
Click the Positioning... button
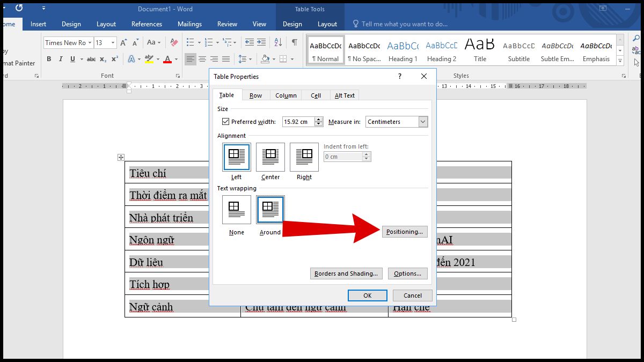pyautogui.click(x=405, y=232)
